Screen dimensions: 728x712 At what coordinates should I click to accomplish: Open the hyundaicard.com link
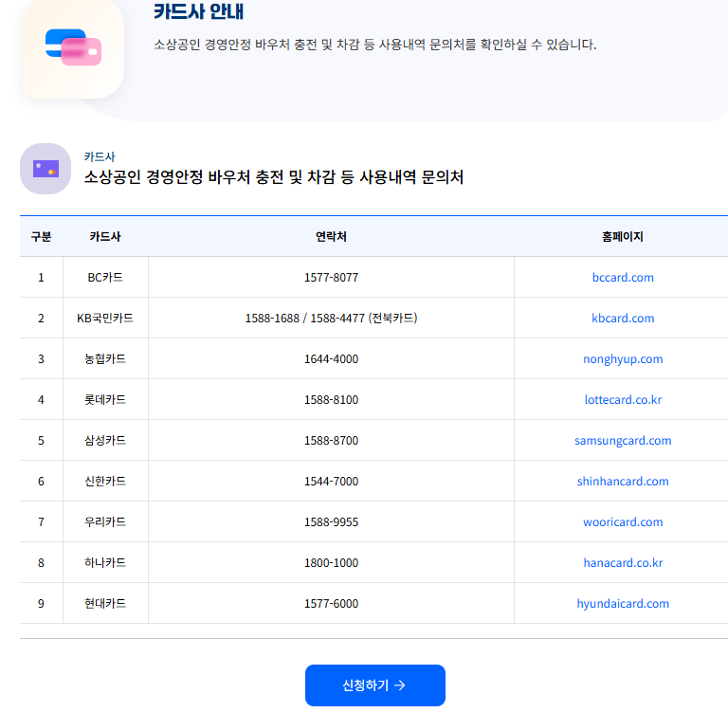[x=623, y=604]
